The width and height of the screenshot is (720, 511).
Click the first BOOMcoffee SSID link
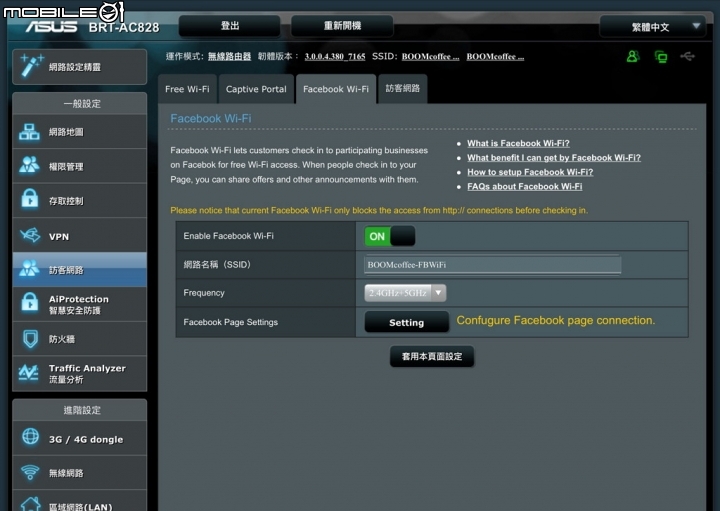[x=430, y=56]
